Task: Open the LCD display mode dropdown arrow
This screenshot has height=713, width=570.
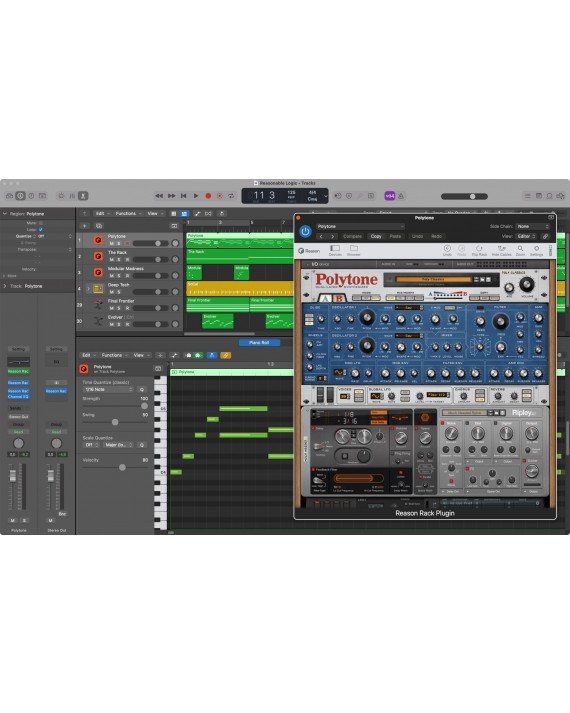Action: (x=325, y=196)
